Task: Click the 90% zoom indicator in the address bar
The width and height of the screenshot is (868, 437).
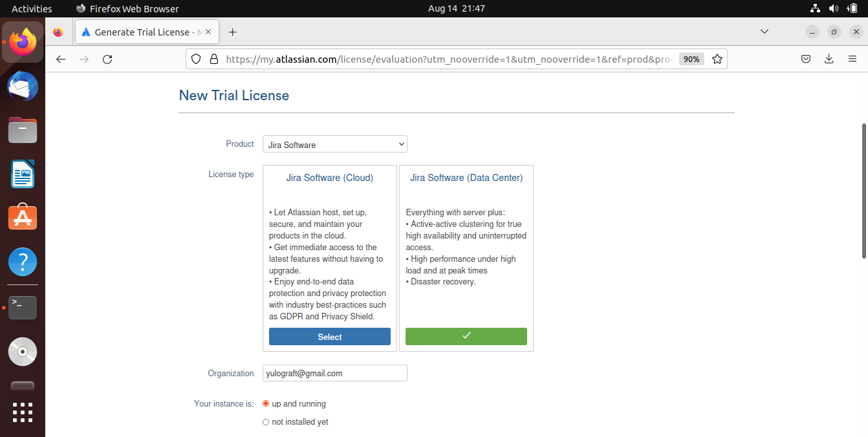Action: [x=691, y=59]
